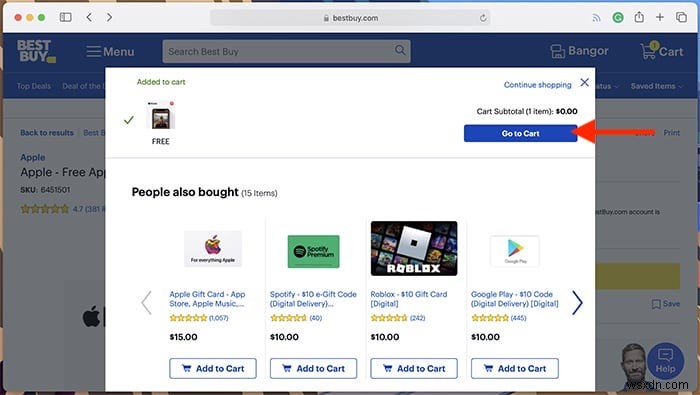Open the Grammarly extension icon

point(618,18)
